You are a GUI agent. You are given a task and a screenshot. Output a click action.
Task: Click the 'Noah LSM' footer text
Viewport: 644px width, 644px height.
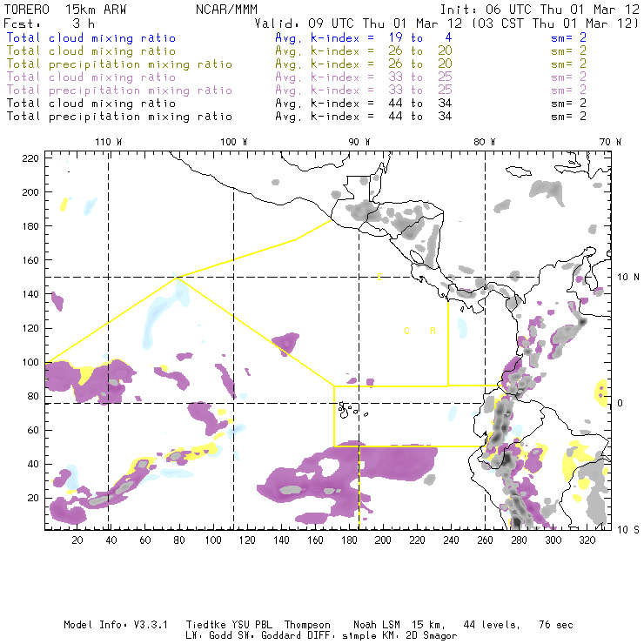point(377,625)
